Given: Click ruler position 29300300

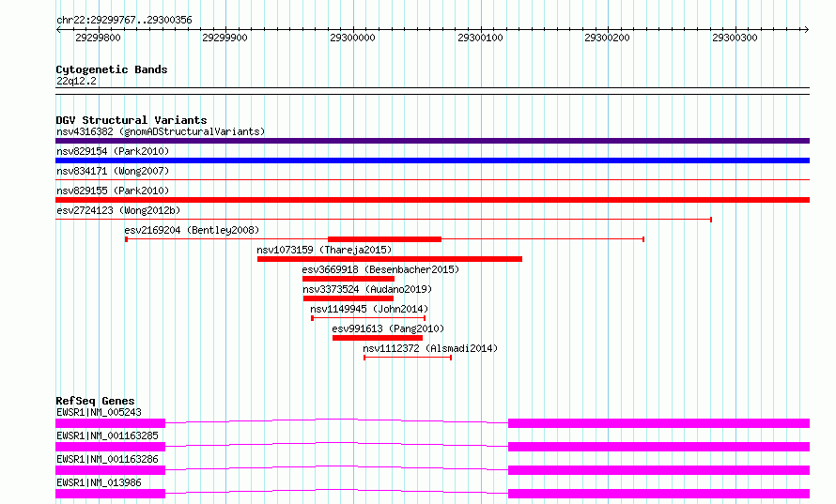Looking at the screenshot, I should point(735,38).
